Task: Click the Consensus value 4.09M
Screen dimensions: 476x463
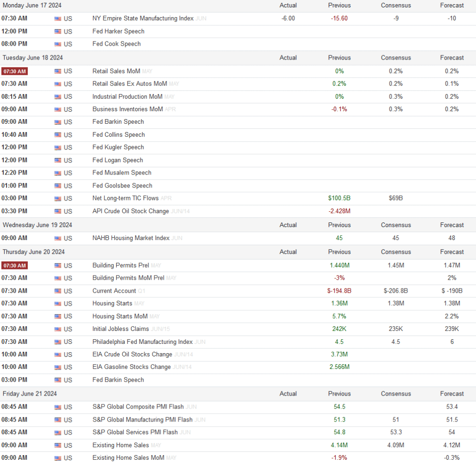Action: [396, 445]
